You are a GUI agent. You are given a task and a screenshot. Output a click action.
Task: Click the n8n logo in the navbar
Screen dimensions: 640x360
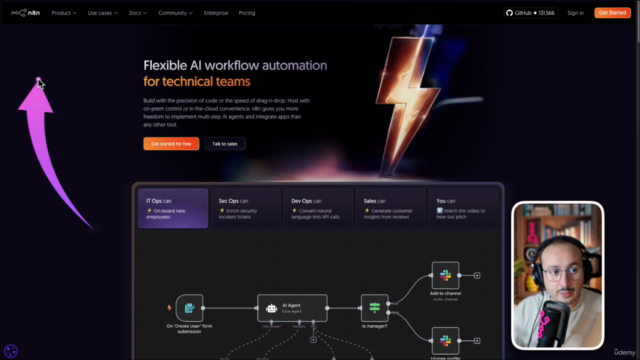pyautogui.click(x=25, y=13)
